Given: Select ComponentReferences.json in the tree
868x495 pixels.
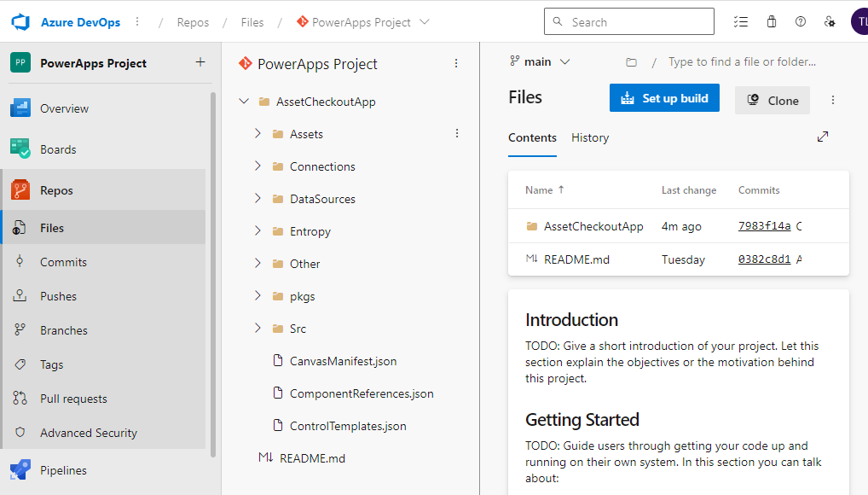Looking at the screenshot, I should [x=362, y=393].
